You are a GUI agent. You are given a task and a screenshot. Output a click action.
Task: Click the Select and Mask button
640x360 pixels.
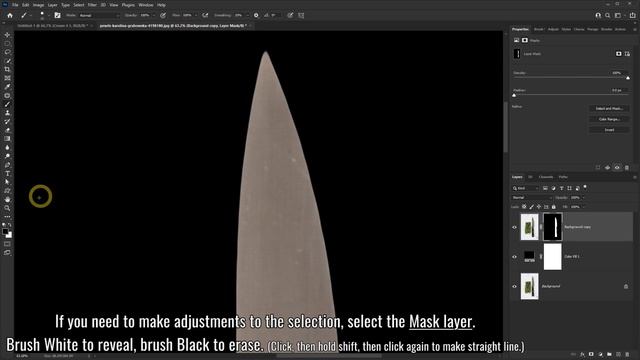tap(609, 109)
